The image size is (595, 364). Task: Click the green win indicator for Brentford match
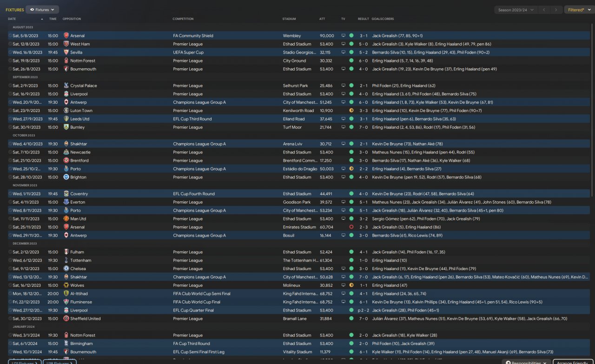[x=351, y=160]
